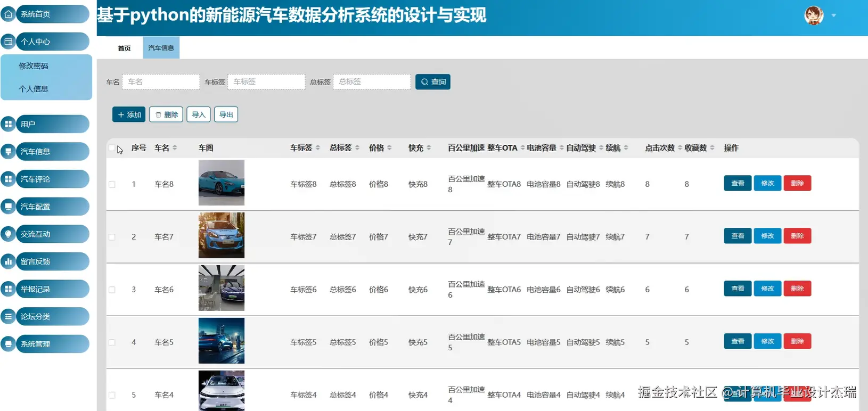Open the car image of 车名7
This screenshot has width=868, height=411.
[x=222, y=235]
